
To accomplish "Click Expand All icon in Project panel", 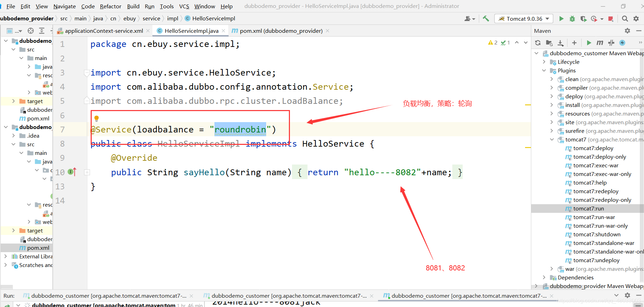I will point(42,31).
